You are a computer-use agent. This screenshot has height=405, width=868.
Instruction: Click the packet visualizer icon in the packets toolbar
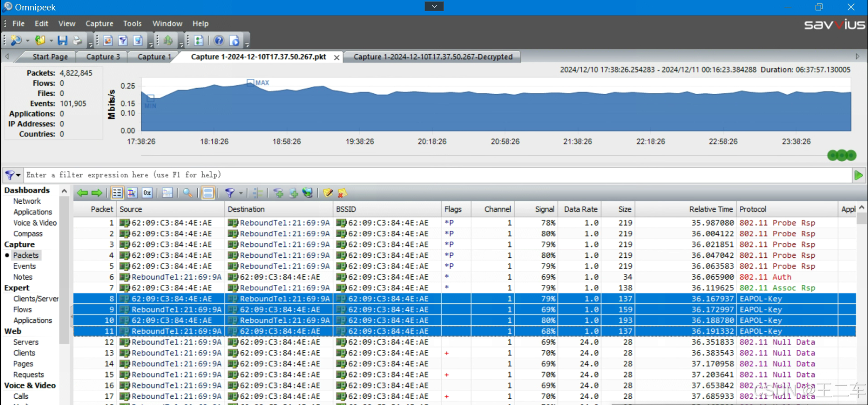click(x=167, y=193)
